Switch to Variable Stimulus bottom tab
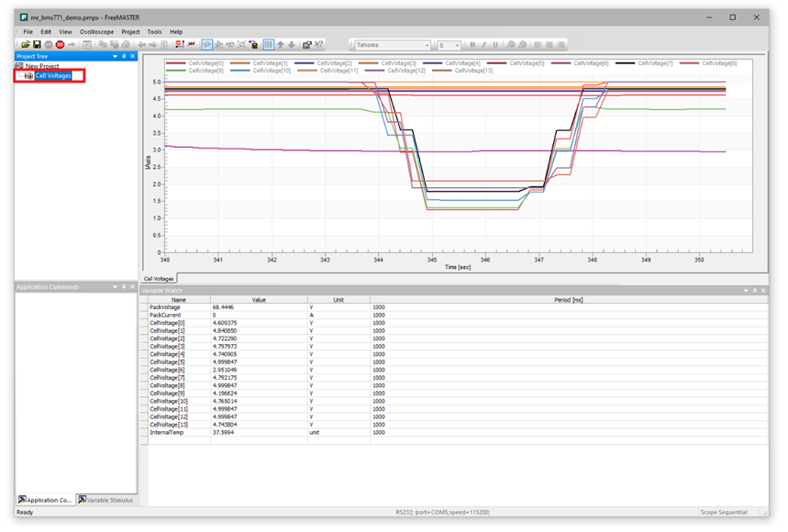Viewport: 788px width, 532px height. [x=106, y=500]
